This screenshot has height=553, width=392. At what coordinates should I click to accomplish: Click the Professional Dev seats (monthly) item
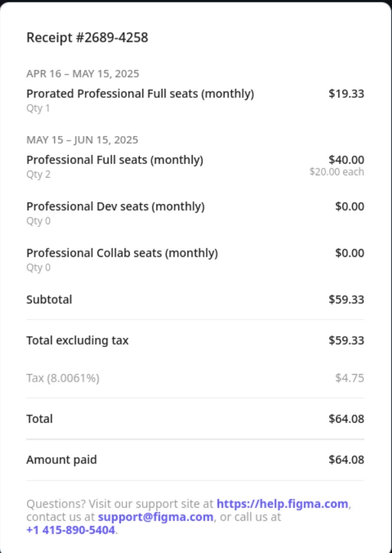click(115, 207)
